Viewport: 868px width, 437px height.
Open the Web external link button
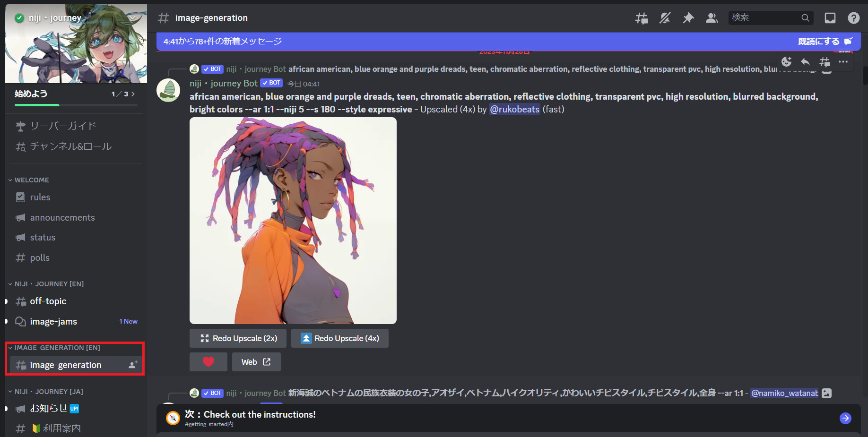pos(256,362)
